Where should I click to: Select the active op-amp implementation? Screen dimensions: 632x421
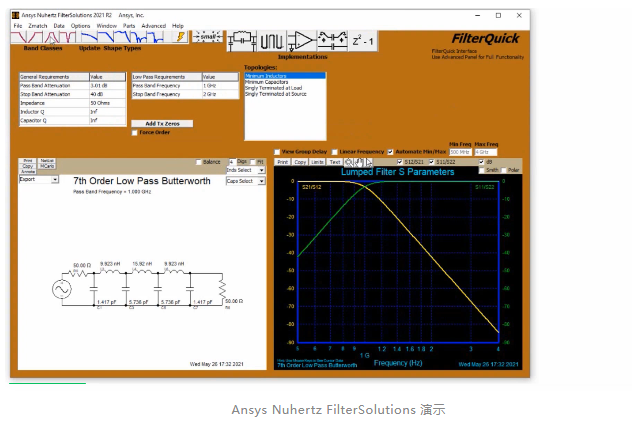[302, 41]
